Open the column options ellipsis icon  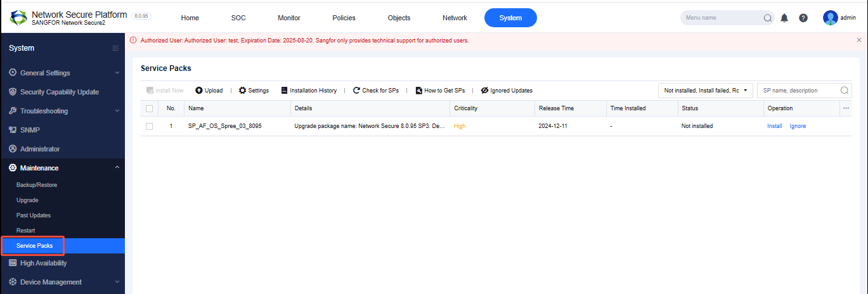tap(846, 108)
